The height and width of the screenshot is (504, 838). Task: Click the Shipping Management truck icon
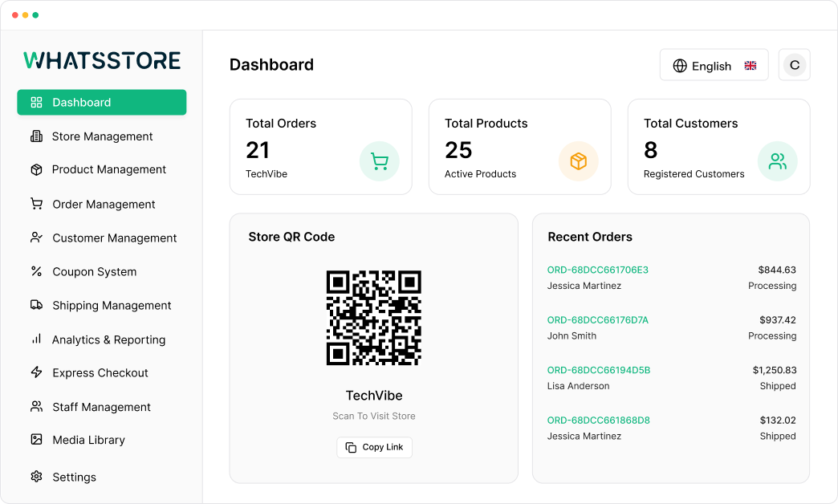point(36,305)
